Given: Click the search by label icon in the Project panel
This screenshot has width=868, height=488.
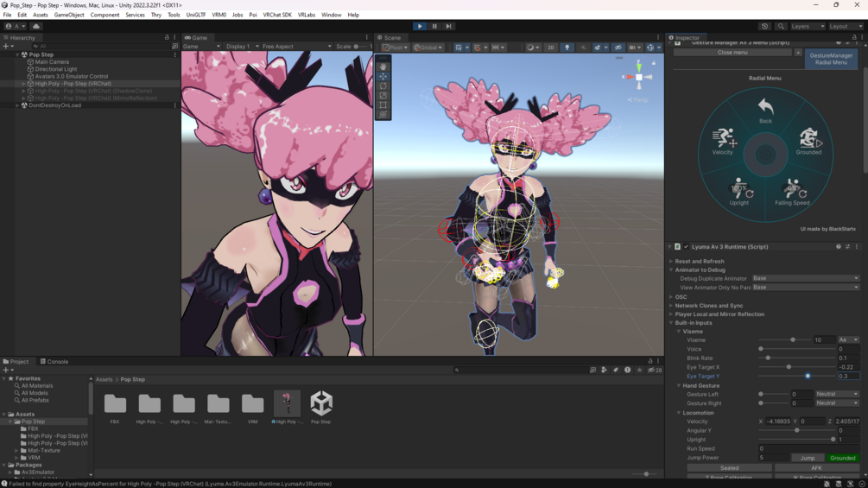Looking at the screenshot, I should coord(616,371).
